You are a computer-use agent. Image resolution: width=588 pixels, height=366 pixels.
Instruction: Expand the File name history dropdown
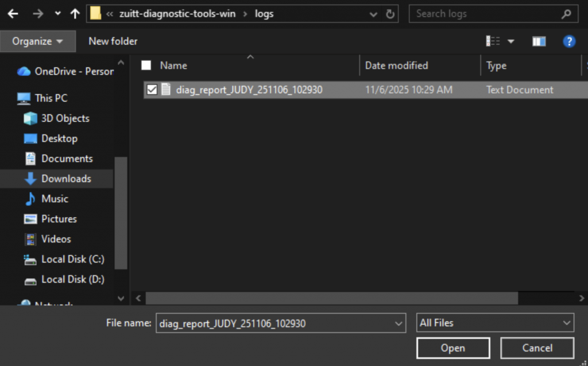[x=399, y=323]
